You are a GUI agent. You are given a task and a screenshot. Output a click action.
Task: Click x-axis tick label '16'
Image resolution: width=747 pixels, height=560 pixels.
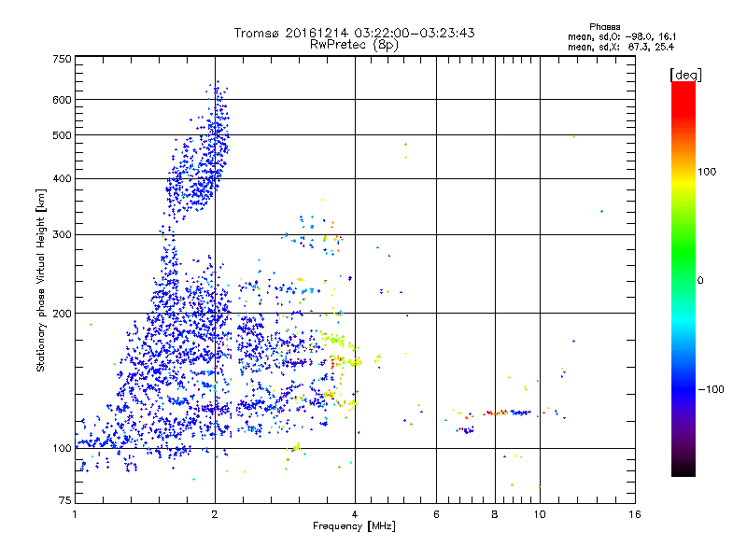point(635,514)
